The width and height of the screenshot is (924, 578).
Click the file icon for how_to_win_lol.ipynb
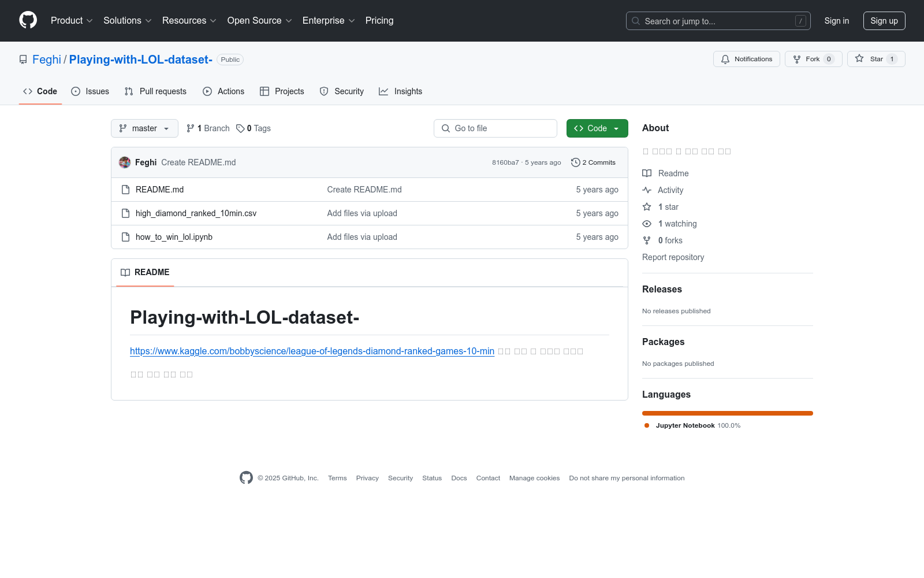tap(125, 237)
